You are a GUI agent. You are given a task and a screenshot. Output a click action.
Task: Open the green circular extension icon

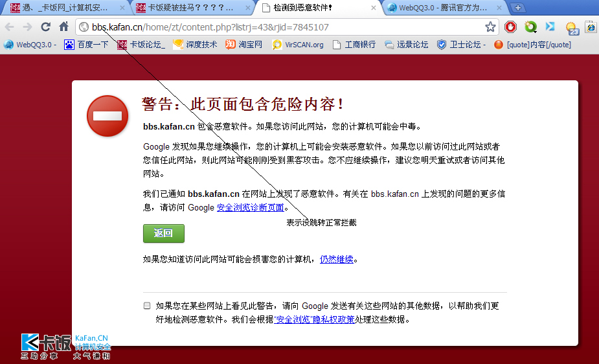[x=530, y=27]
